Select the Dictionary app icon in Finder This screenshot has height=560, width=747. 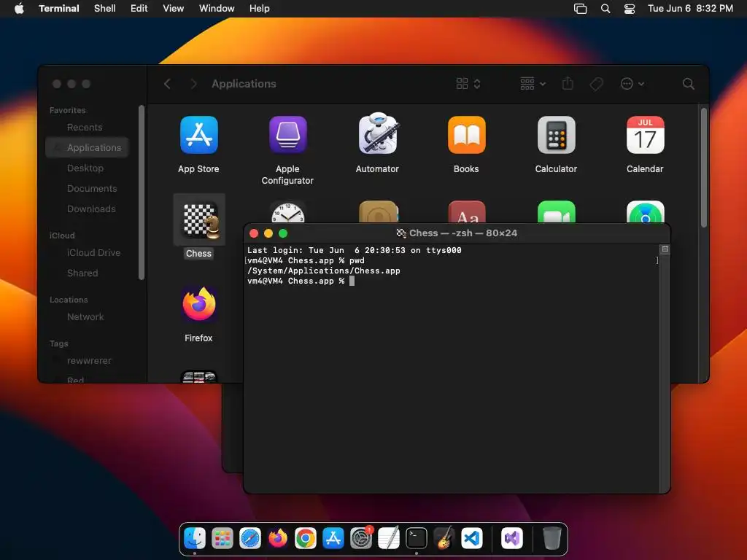coord(467,212)
